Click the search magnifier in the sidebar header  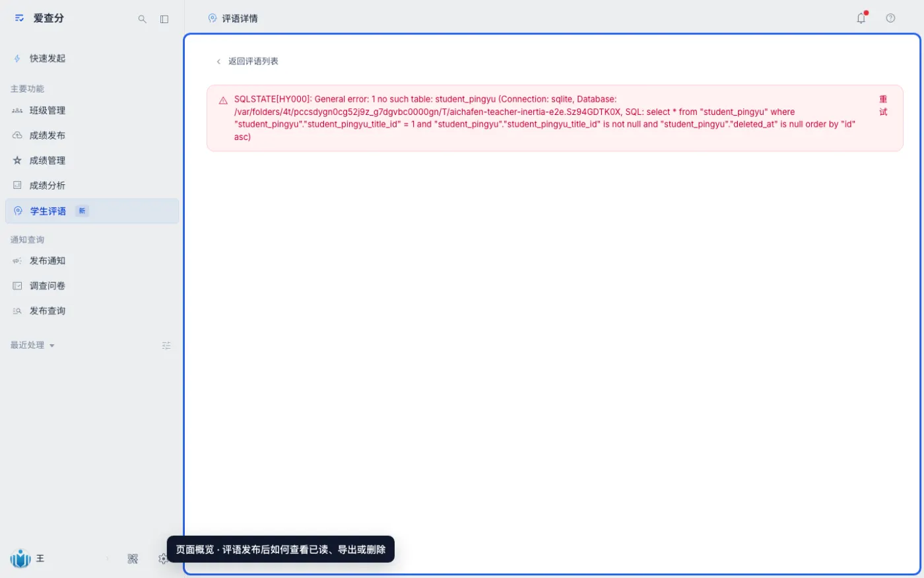(142, 19)
